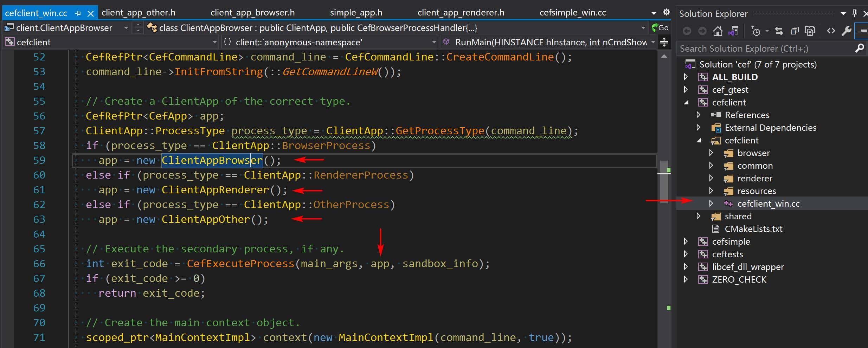Open the filter options arrow beside Pending Changes

coord(767,31)
